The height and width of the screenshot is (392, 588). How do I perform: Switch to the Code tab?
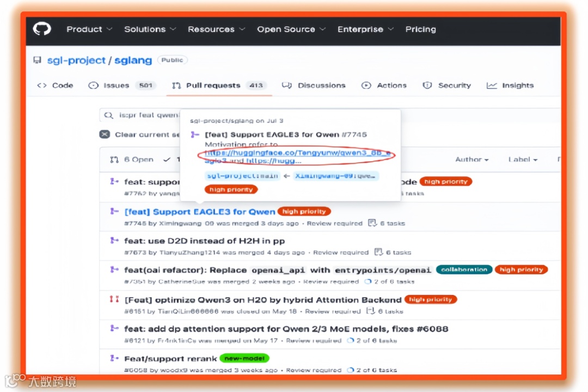[55, 85]
